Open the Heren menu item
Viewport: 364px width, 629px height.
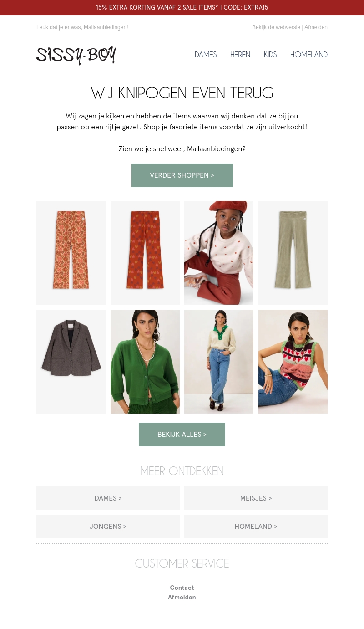pyautogui.click(x=240, y=55)
